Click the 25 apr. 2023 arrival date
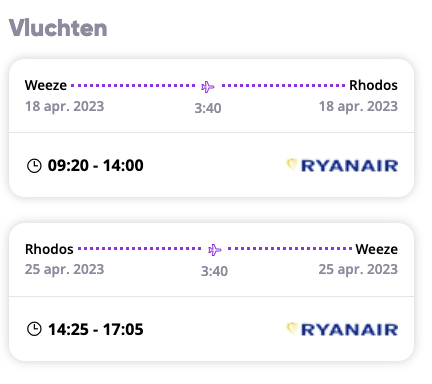 (358, 269)
